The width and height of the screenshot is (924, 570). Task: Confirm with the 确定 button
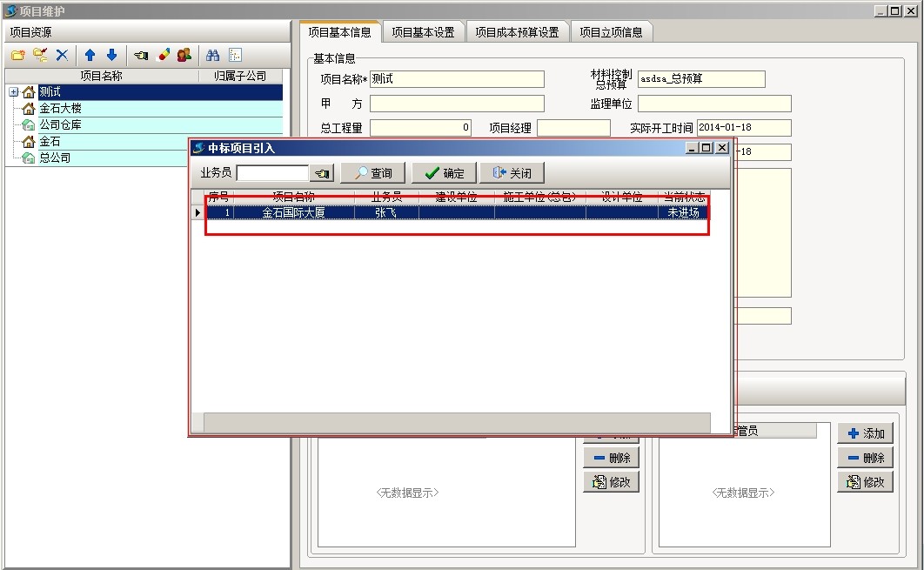pyautogui.click(x=444, y=173)
